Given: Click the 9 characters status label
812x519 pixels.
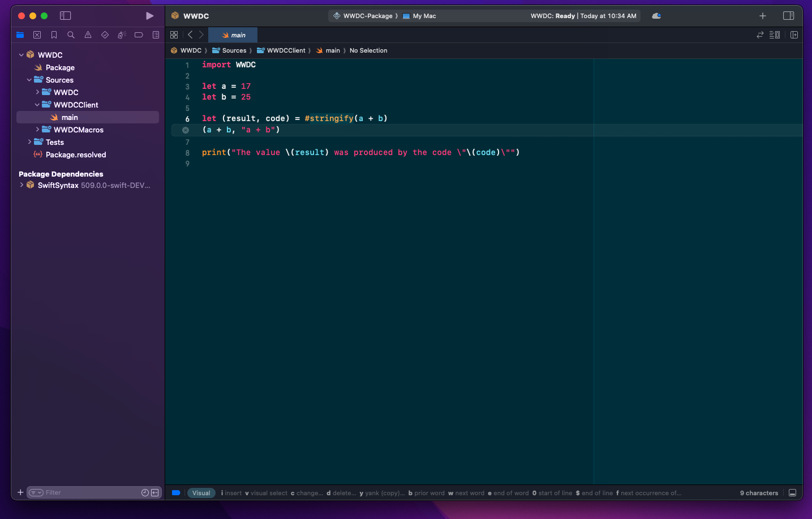Looking at the screenshot, I should 759,493.
